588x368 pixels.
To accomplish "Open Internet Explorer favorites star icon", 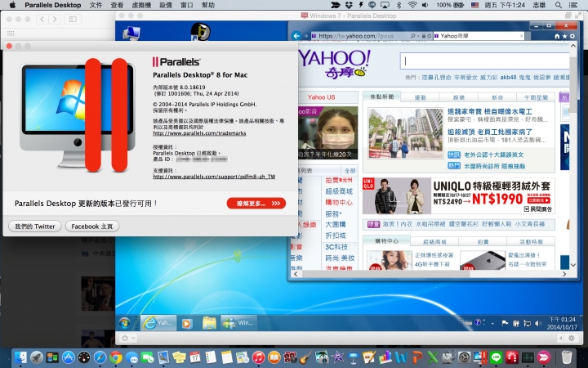I will pos(565,36).
